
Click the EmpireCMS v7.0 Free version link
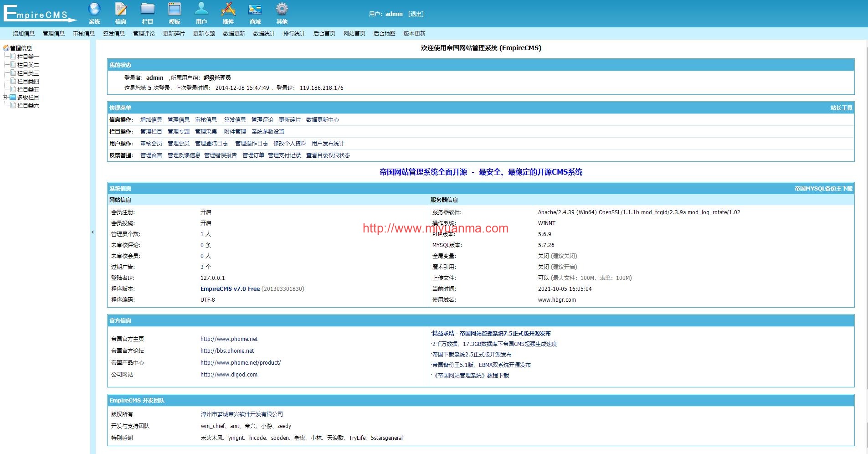[230, 289]
